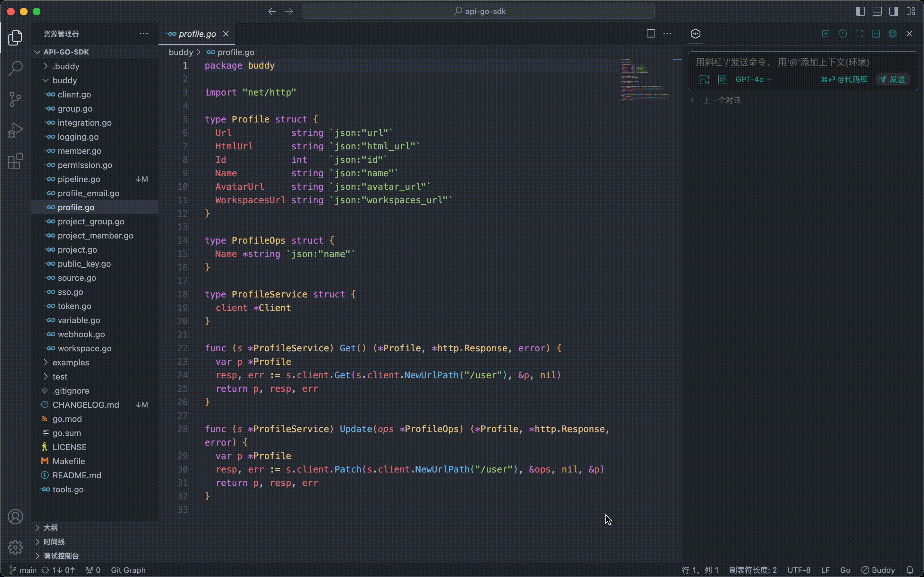
Task: Open the Run and Debug view
Action: point(15,130)
